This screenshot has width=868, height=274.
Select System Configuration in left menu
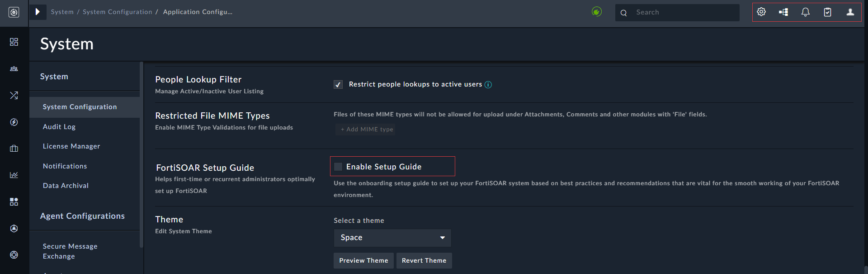(x=85, y=107)
